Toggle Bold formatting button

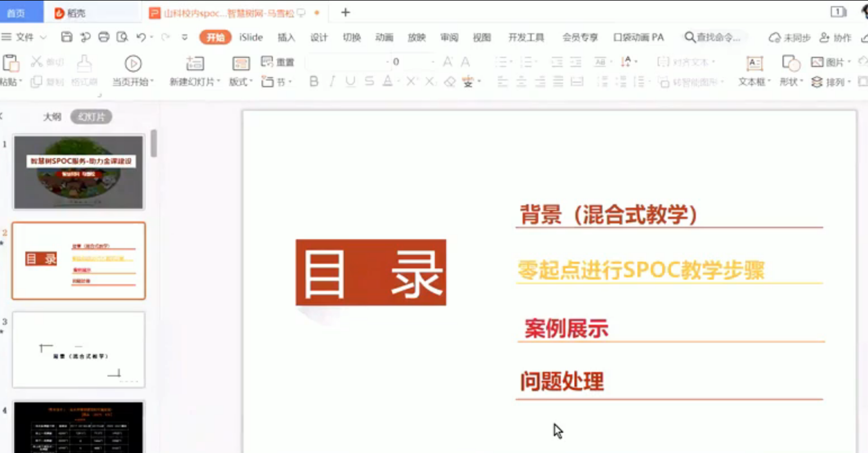coord(314,82)
